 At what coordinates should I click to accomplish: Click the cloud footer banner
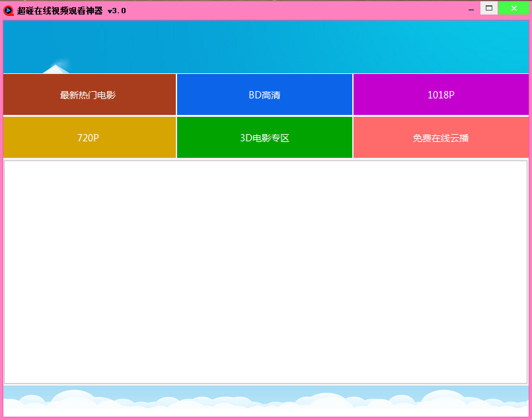point(264,401)
